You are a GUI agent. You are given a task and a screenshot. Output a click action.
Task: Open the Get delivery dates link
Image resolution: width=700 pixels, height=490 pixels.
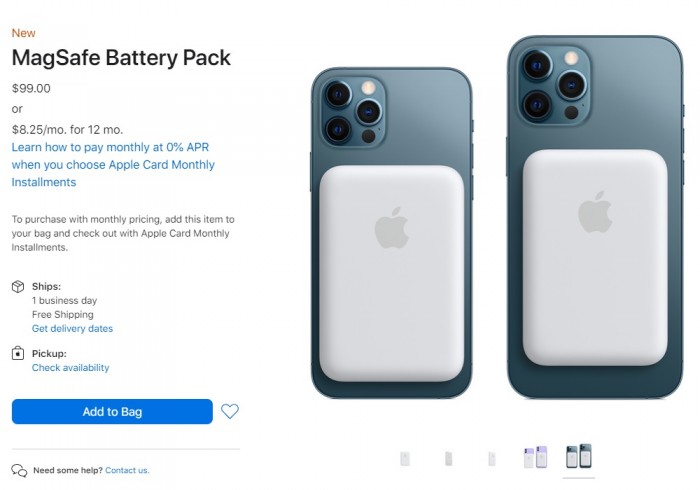72,328
